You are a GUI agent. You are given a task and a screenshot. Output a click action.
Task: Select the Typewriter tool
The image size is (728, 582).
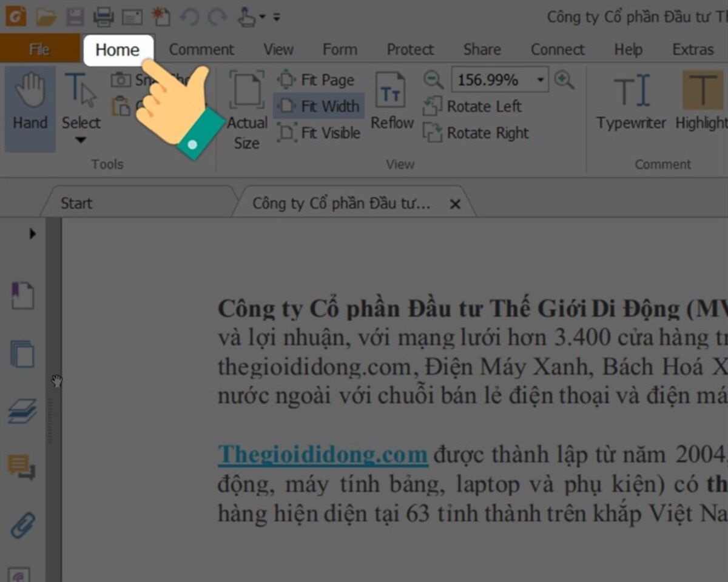click(x=631, y=102)
